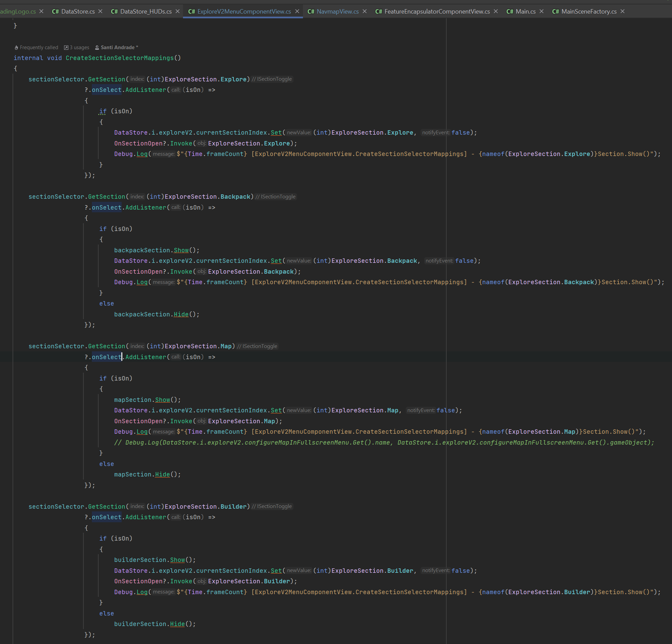Click the CreateSectionSelectorMappings method name
The width and height of the screenshot is (672, 644).
pyautogui.click(x=119, y=58)
